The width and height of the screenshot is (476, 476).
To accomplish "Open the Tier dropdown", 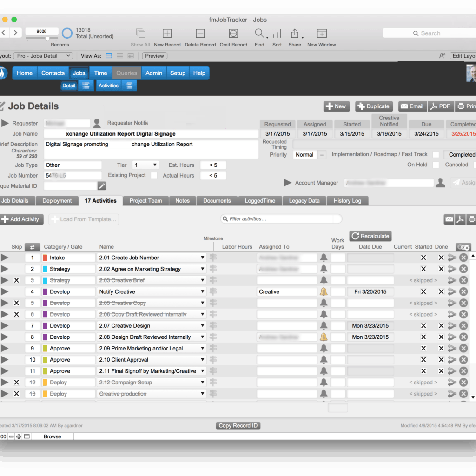I will (145, 165).
